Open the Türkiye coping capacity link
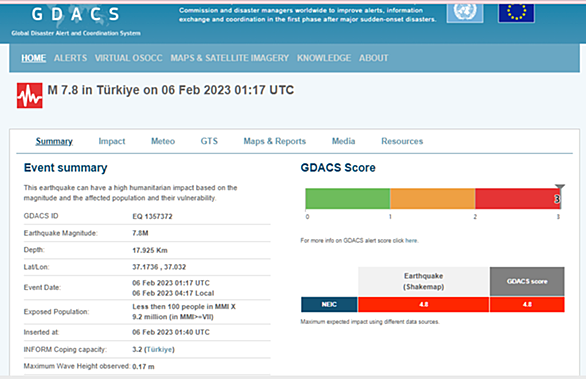 pos(159,349)
